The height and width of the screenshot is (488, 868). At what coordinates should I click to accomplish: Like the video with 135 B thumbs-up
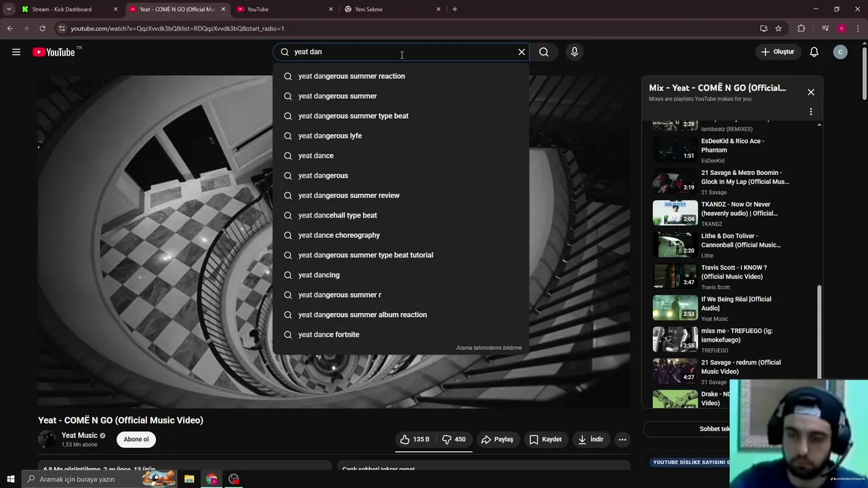(416, 439)
